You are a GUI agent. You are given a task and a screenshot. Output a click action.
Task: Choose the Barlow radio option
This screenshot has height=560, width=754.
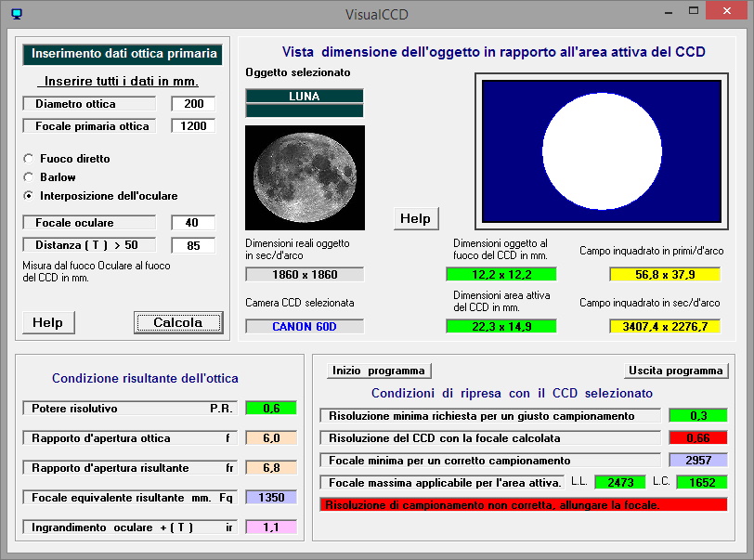(29, 177)
